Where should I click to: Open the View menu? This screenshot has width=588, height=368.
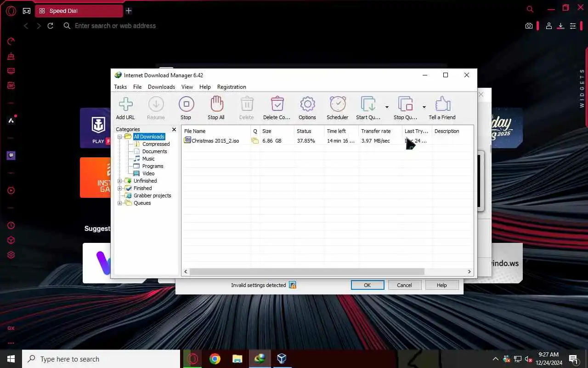(187, 87)
